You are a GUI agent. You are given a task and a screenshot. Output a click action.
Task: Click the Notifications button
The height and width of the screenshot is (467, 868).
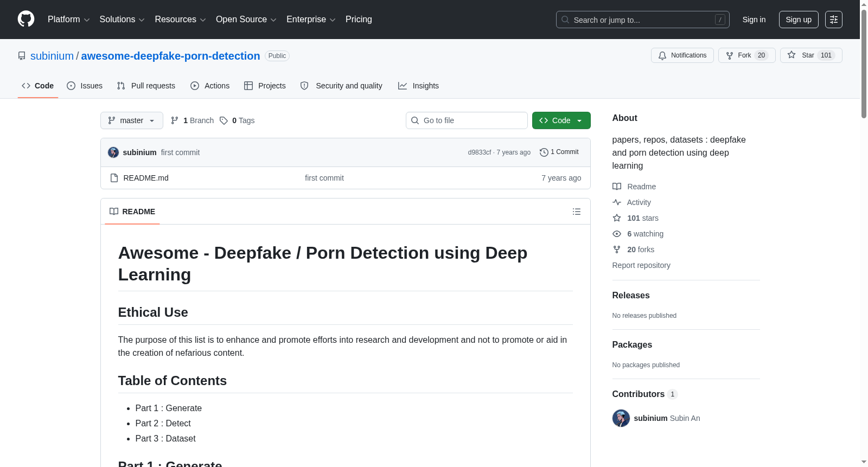(682, 55)
